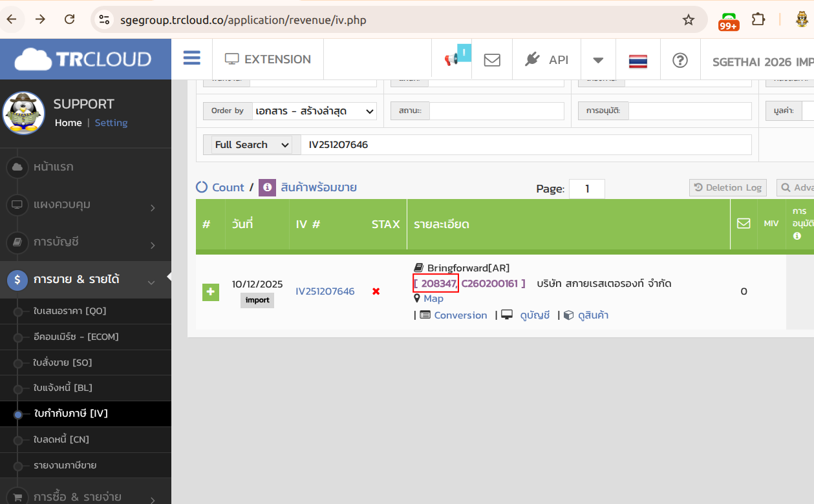Bookmark page with the star icon
The height and width of the screenshot is (504, 814).
pyautogui.click(x=689, y=20)
